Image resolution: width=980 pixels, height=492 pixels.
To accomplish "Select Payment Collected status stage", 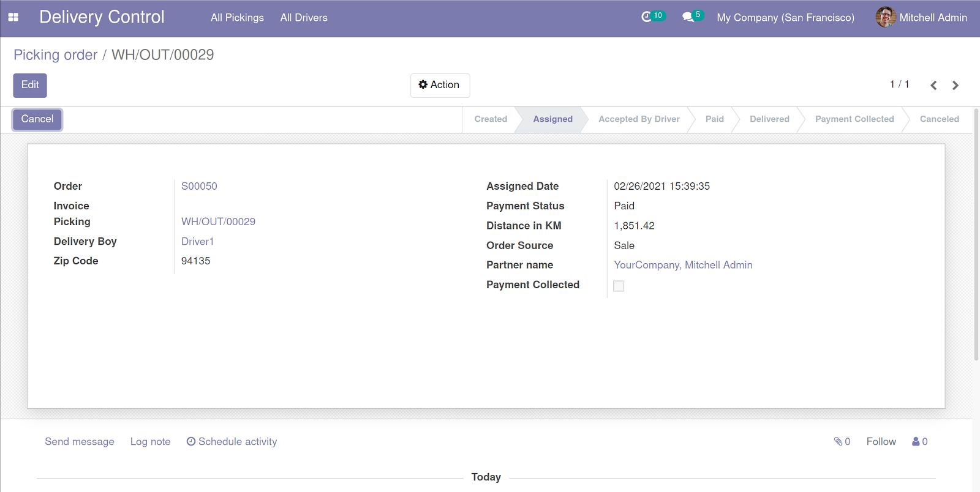I will [x=854, y=119].
